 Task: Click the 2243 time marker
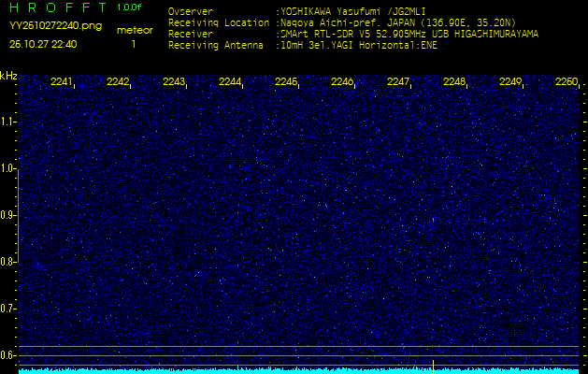(x=174, y=82)
